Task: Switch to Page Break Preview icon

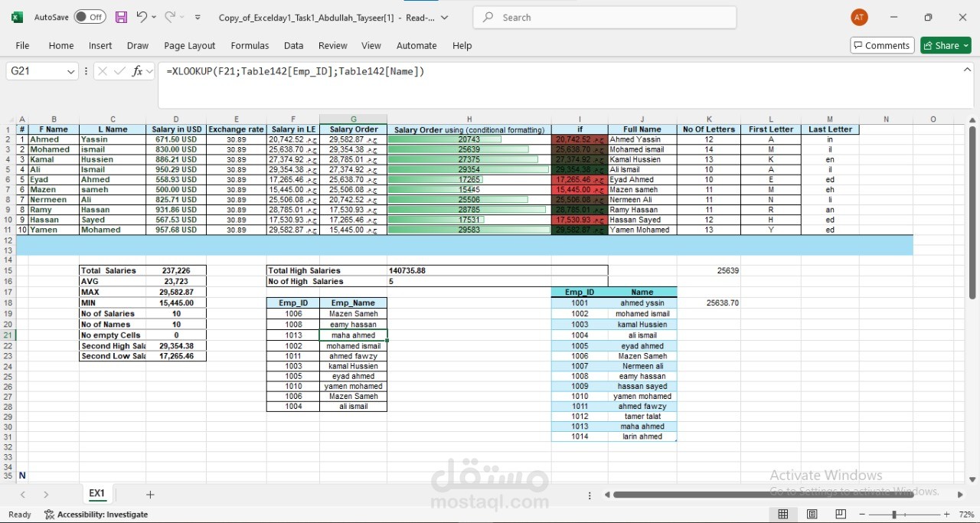Action: point(841,515)
